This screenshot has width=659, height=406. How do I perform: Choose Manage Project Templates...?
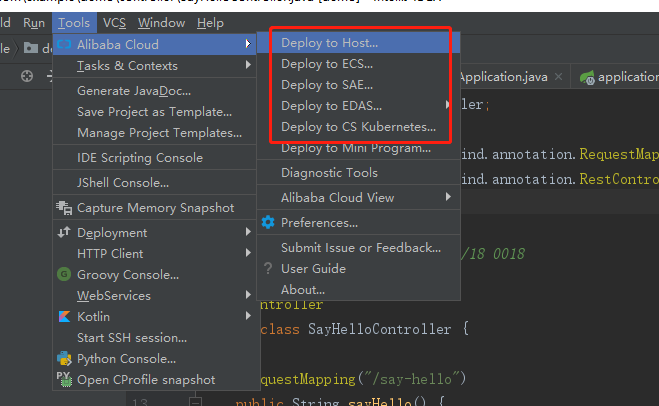click(155, 133)
